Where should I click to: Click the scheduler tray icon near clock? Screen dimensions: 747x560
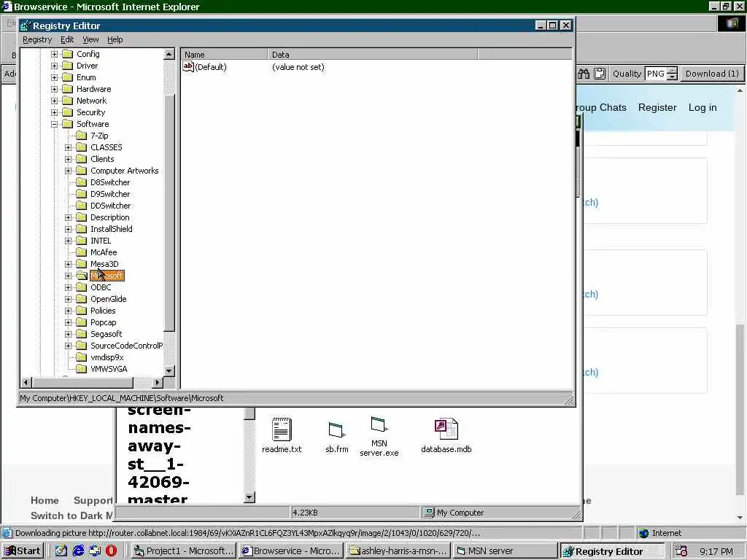(x=681, y=551)
